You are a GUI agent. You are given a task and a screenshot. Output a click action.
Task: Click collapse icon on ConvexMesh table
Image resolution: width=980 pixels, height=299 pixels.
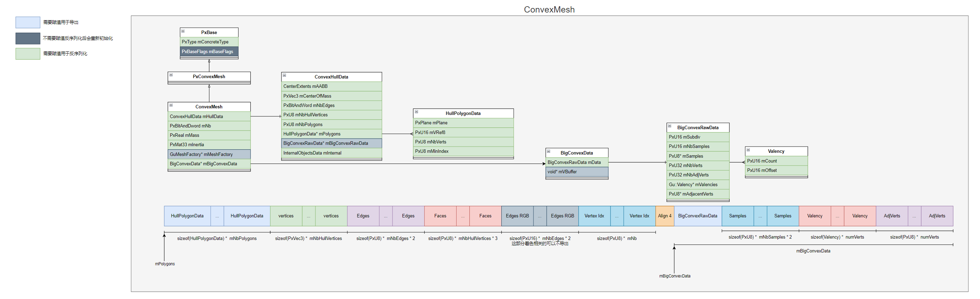pos(171,105)
